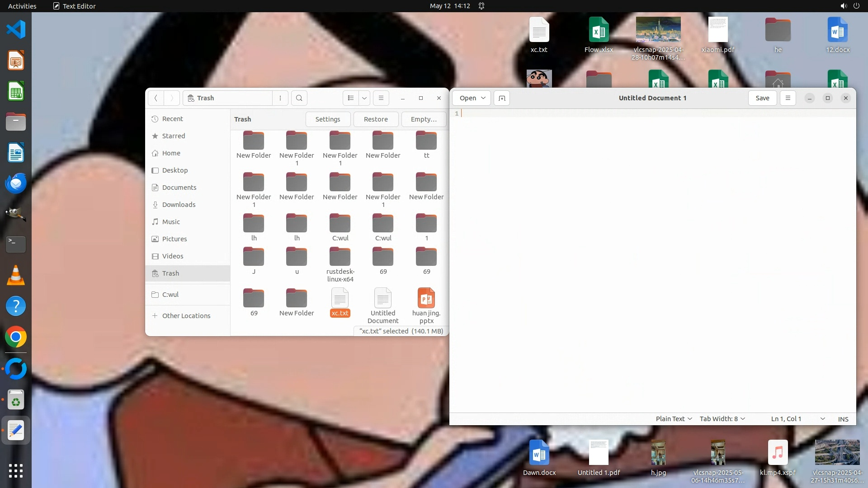Click back navigation arrow in Files
This screenshot has width=868, height=488.
pyautogui.click(x=156, y=98)
